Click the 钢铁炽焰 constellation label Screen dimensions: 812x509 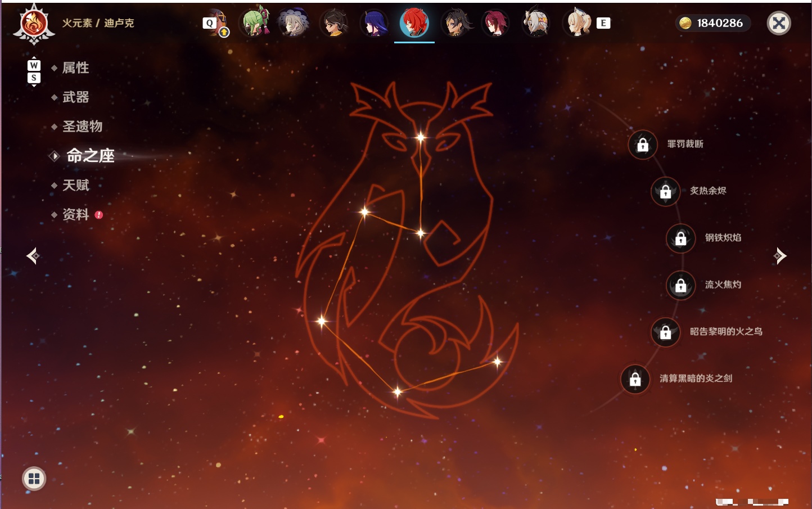coord(723,237)
